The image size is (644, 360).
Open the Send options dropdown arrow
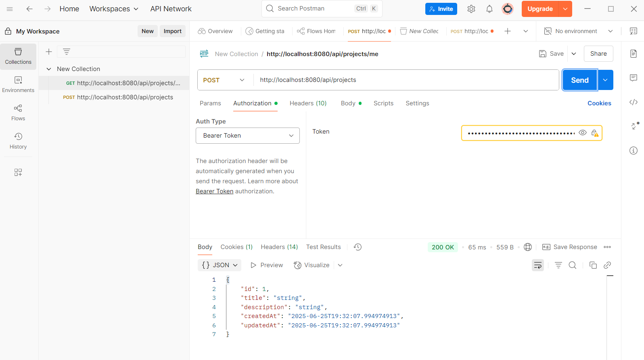coord(605,80)
